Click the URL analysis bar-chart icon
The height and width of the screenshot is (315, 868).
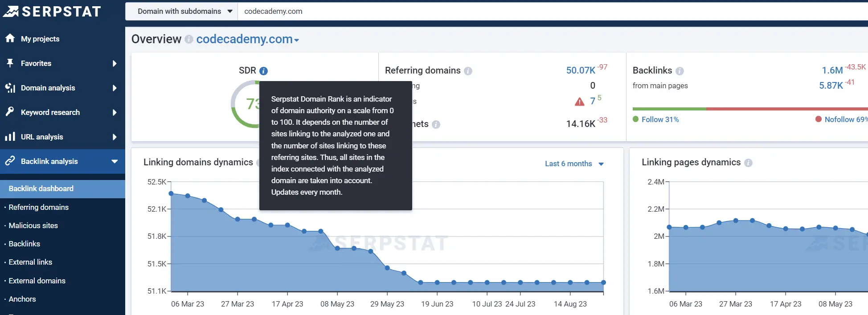tap(10, 136)
